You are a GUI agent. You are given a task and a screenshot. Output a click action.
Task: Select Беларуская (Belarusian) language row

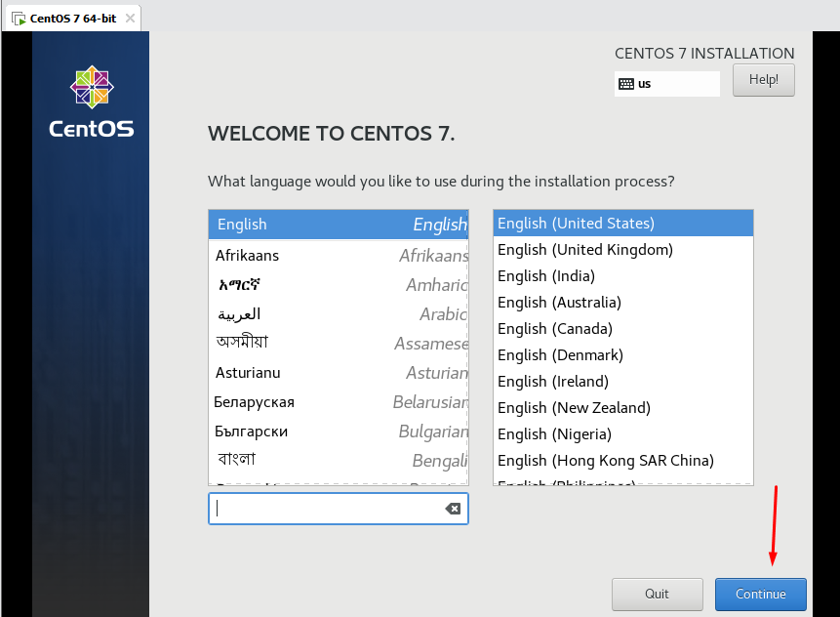(338, 402)
